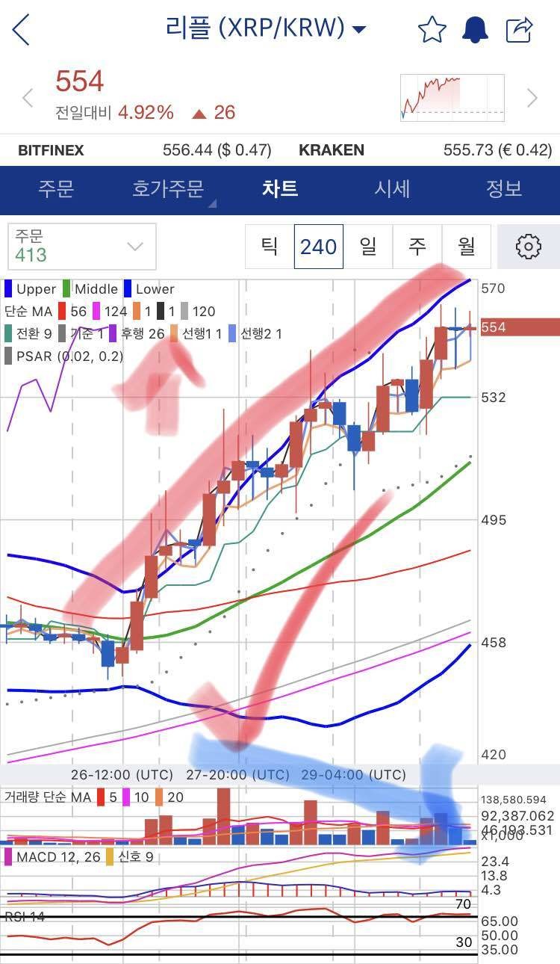Select the 240 minute interval button
Viewport: 560px width, 964px height.
[x=319, y=246]
